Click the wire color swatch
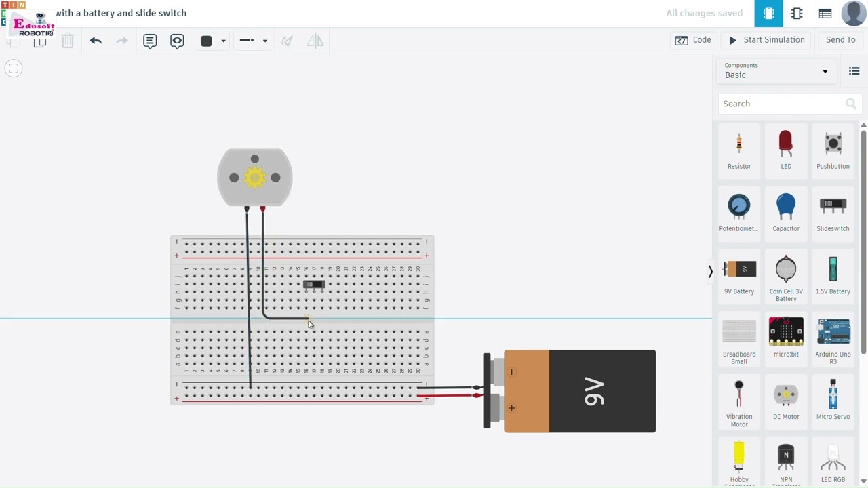868x488 pixels. coord(207,41)
